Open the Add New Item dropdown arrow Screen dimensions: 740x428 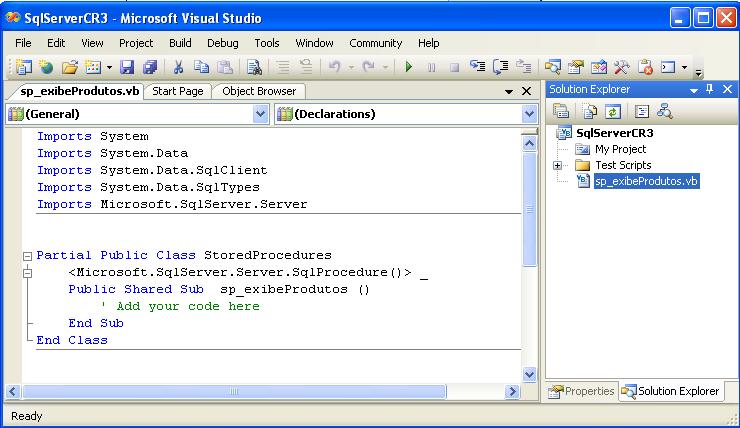(109, 67)
